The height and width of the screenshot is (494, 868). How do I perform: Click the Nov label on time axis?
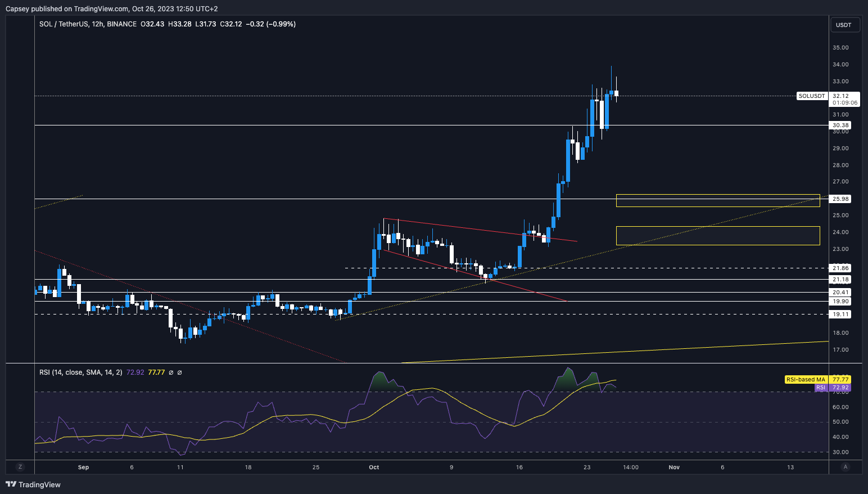pyautogui.click(x=674, y=467)
